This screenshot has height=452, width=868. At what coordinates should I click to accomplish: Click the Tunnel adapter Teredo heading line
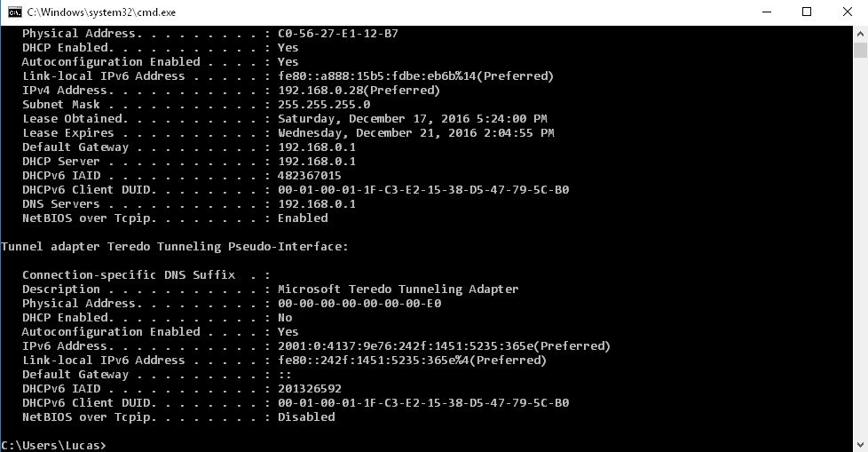(174, 247)
